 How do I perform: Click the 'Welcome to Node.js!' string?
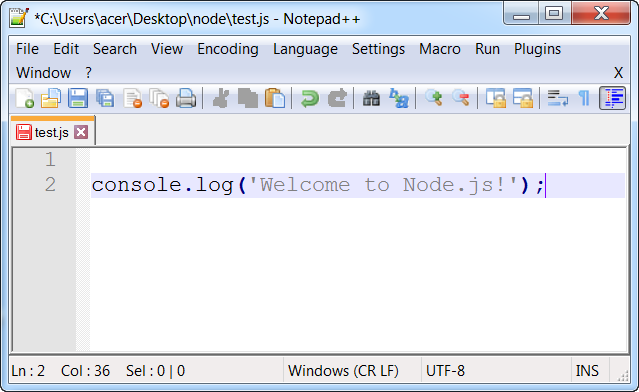click(x=383, y=185)
